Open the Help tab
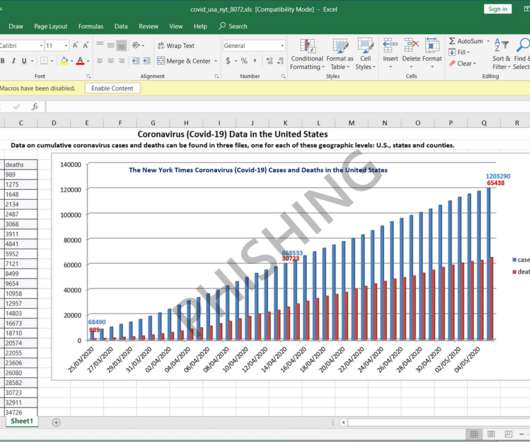 [200, 26]
